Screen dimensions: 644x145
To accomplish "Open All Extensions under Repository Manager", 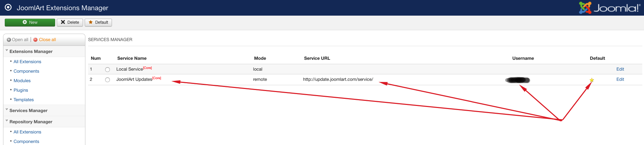I will [27, 132].
